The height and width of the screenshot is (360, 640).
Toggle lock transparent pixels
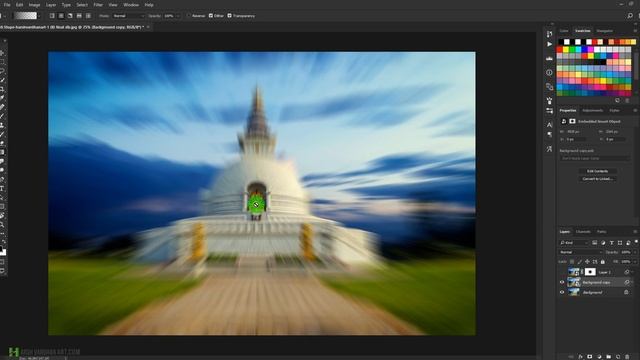[572, 262]
